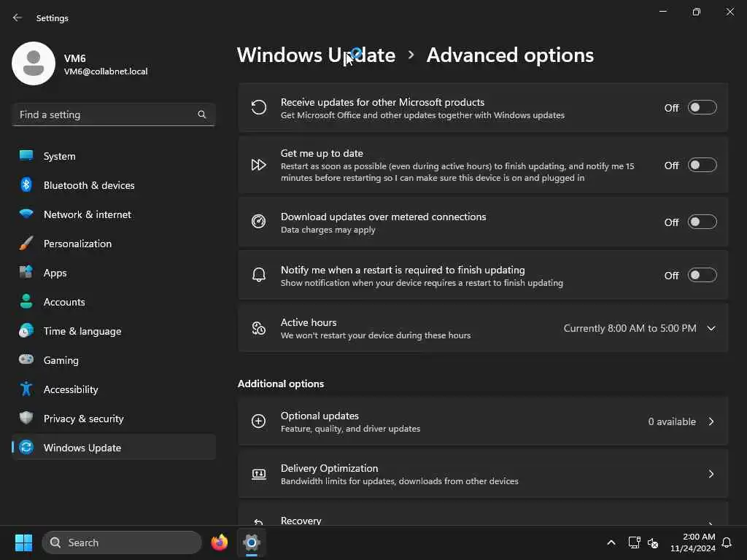This screenshot has width=747, height=560.
Task: Click the muted volume tray icon
Action: [653, 542]
